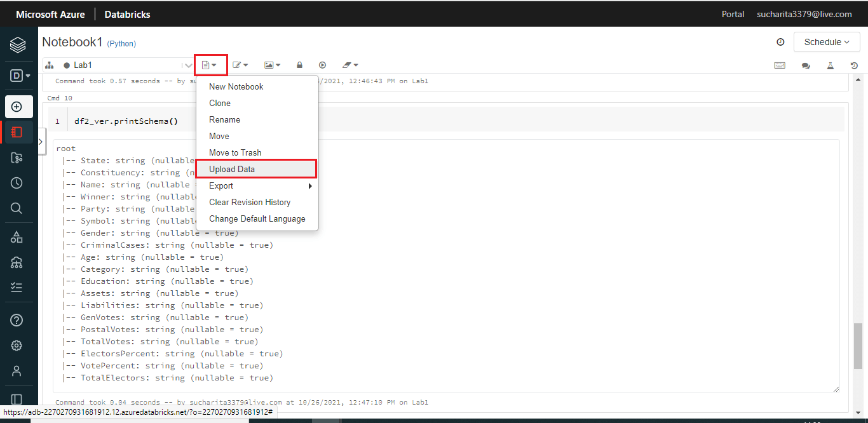Open the Search sidebar icon
868x423 pixels.
(x=16, y=208)
